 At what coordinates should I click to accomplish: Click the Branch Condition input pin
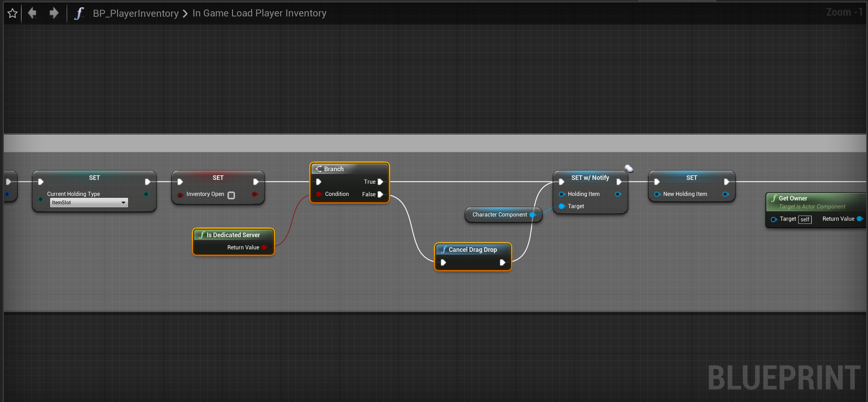(x=319, y=194)
